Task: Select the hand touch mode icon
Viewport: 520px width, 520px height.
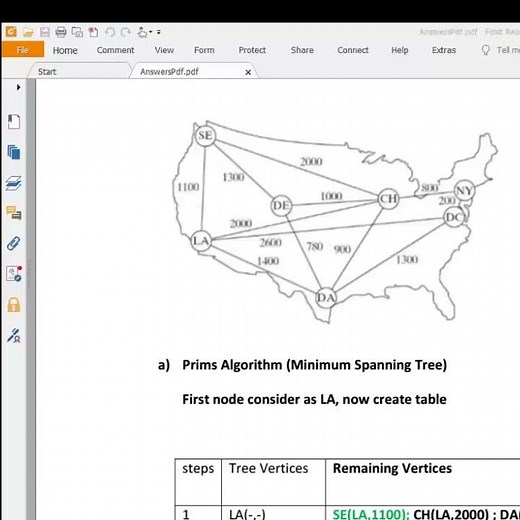Action: (142, 32)
